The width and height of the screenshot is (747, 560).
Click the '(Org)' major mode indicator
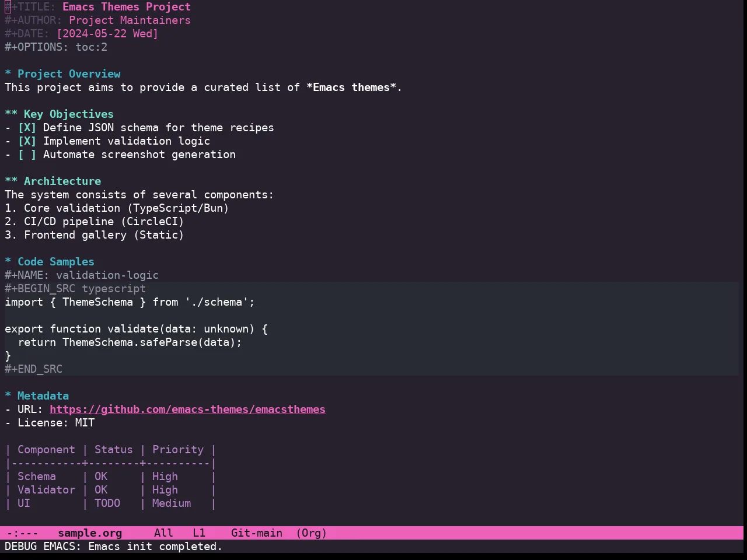click(x=312, y=533)
